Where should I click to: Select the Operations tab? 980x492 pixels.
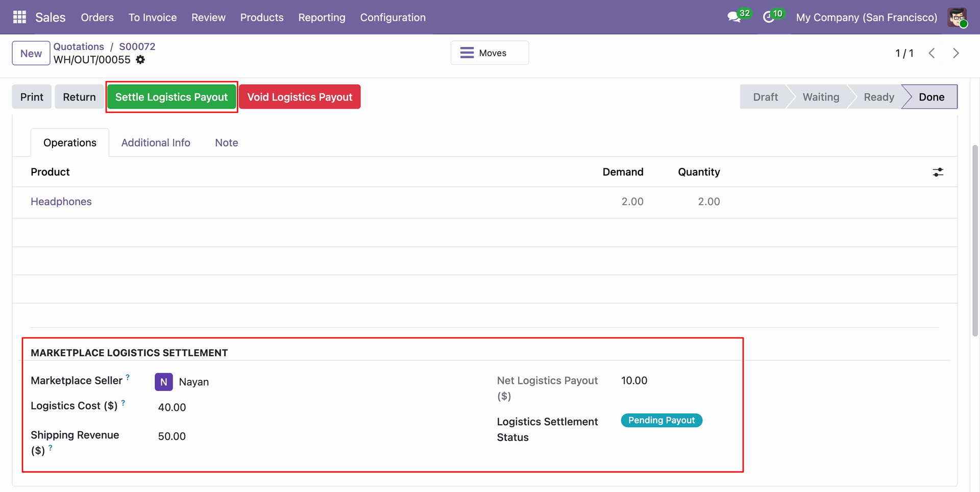[x=70, y=143]
